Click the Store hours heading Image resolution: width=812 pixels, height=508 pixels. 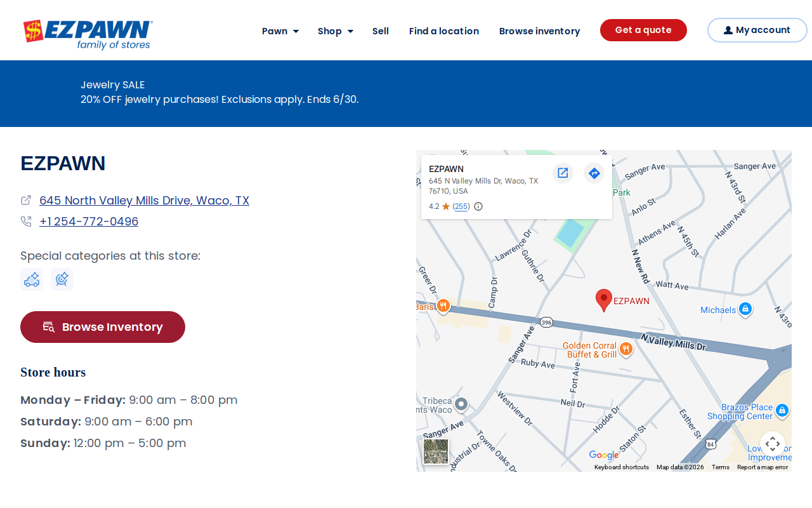(53, 372)
